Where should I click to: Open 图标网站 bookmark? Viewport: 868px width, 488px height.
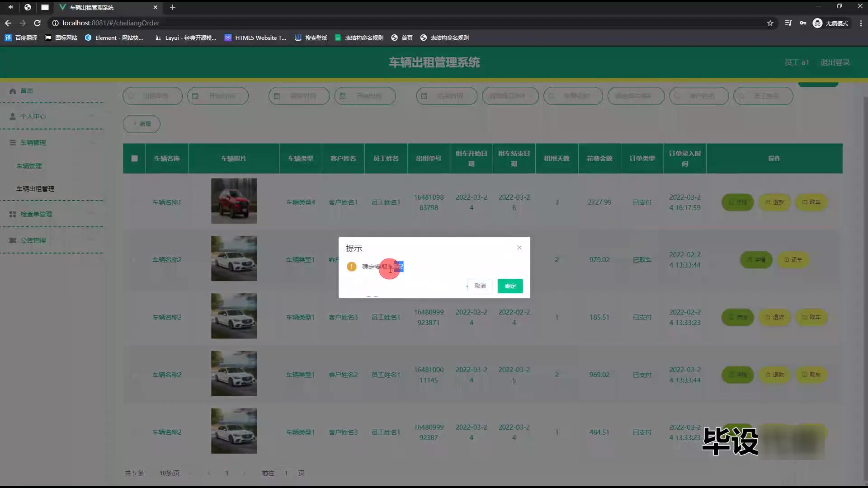click(61, 38)
